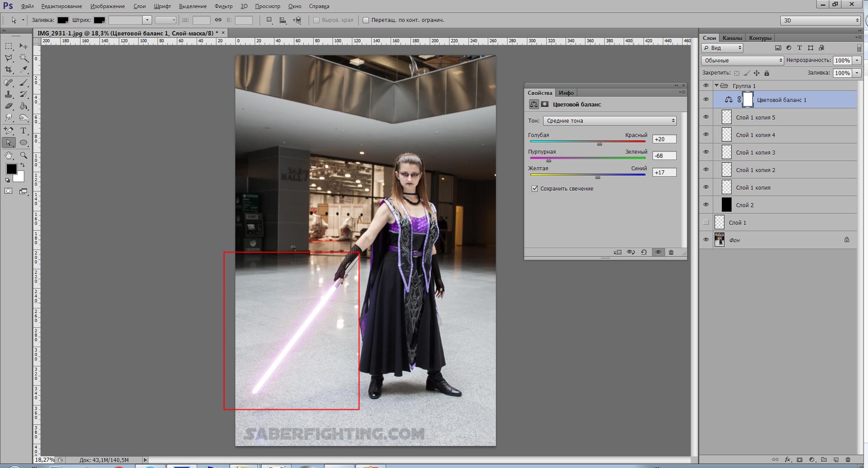Show the hidden Слой 1 layer

click(706, 222)
